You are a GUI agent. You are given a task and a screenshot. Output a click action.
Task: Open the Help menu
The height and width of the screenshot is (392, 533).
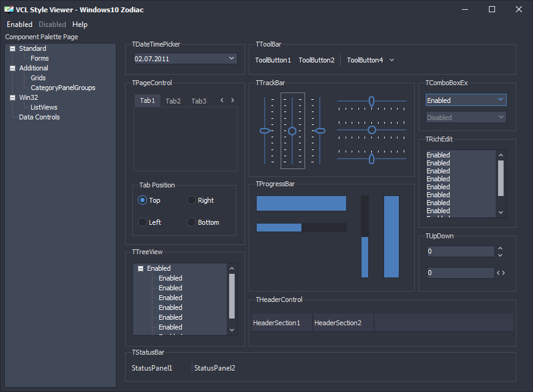coord(80,24)
